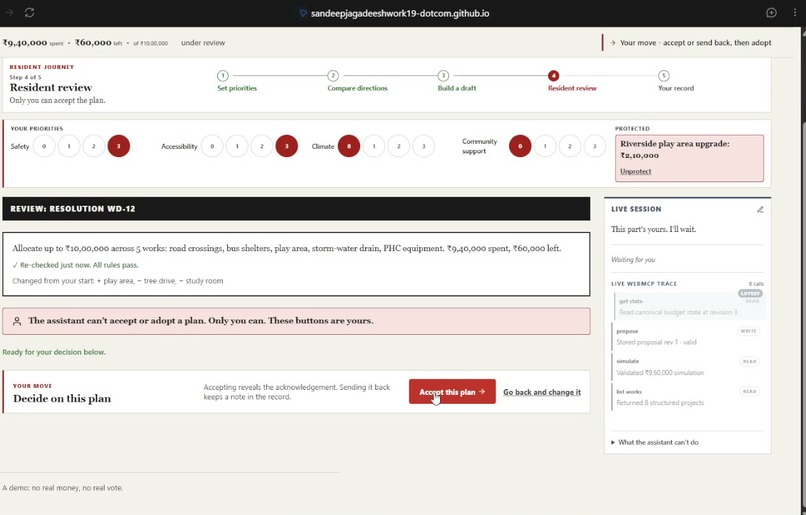Select Community support priority level 0
This screenshot has width=806, height=515.
pos(520,146)
